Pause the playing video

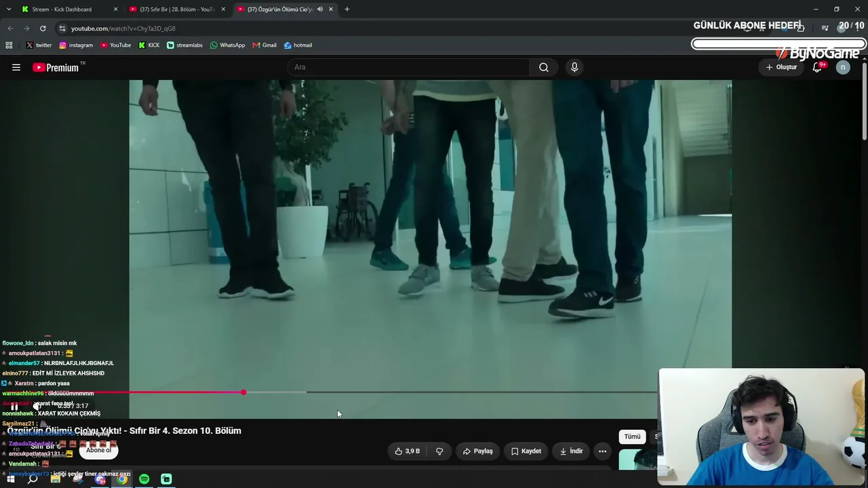click(x=14, y=406)
